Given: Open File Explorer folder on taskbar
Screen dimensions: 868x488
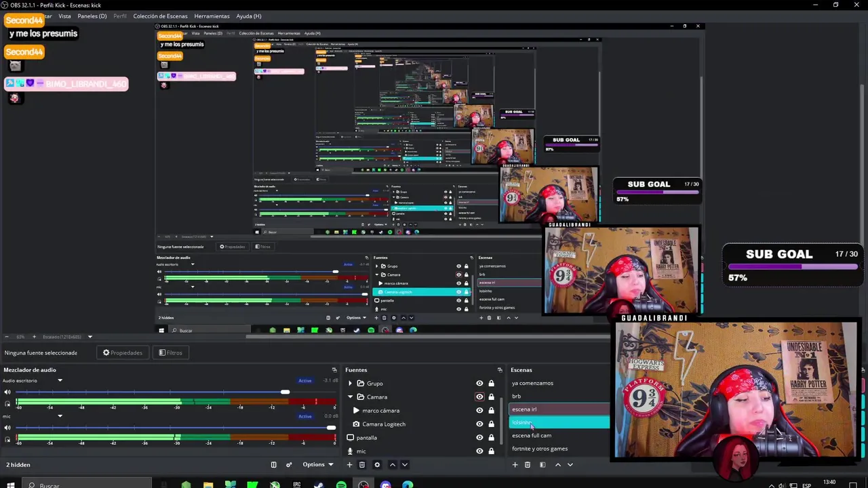Looking at the screenshot, I should pyautogui.click(x=208, y=485).
